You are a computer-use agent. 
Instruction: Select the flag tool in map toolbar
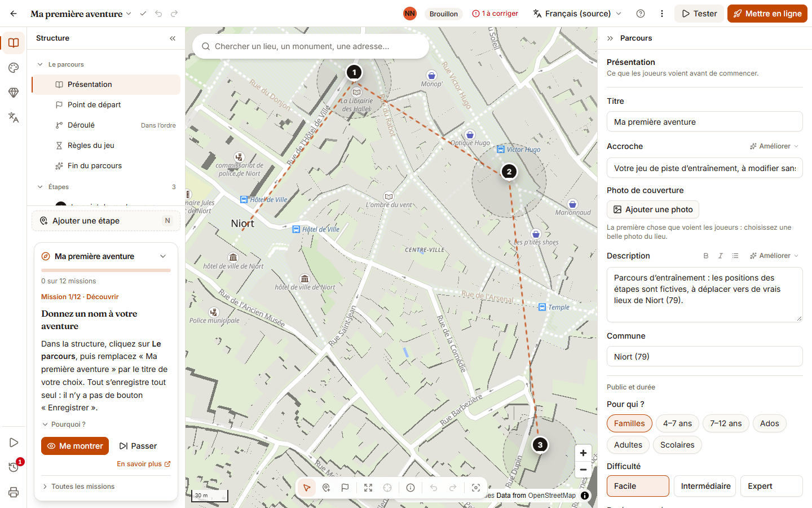point(345,488)
